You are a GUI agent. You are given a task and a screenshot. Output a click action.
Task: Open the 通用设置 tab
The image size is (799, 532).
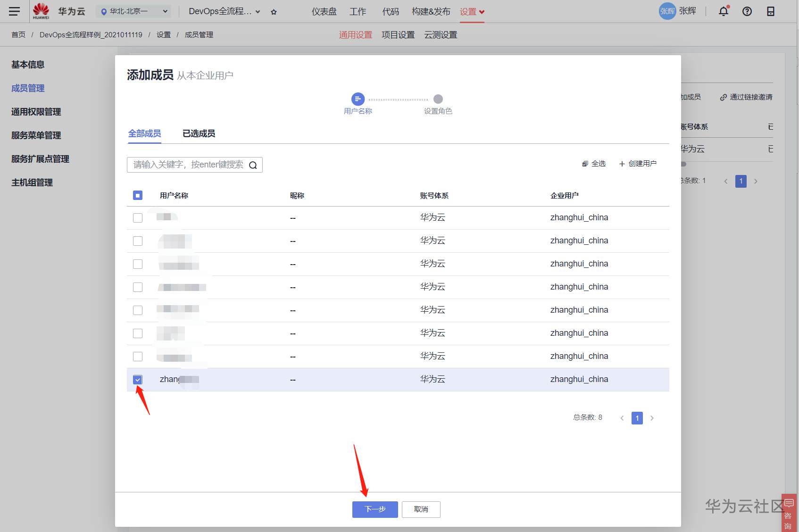(356, 35)
